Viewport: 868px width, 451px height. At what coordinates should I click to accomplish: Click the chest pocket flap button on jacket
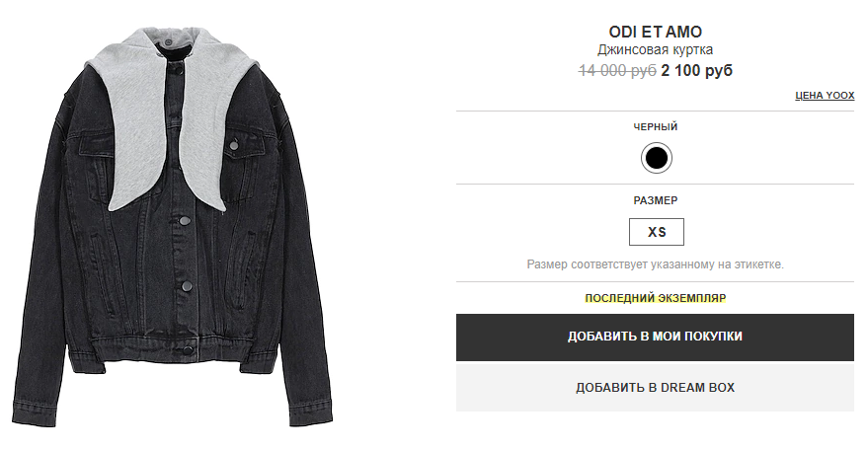[234, 145]
